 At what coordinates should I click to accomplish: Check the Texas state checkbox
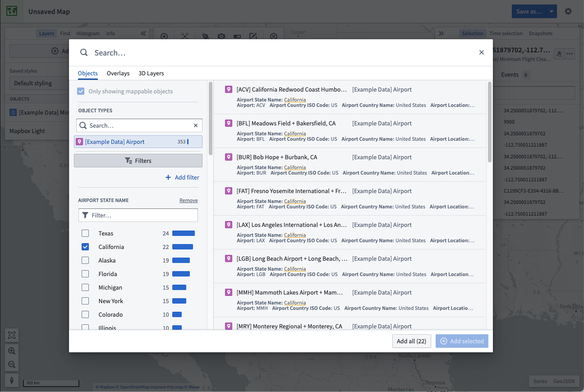85,233
